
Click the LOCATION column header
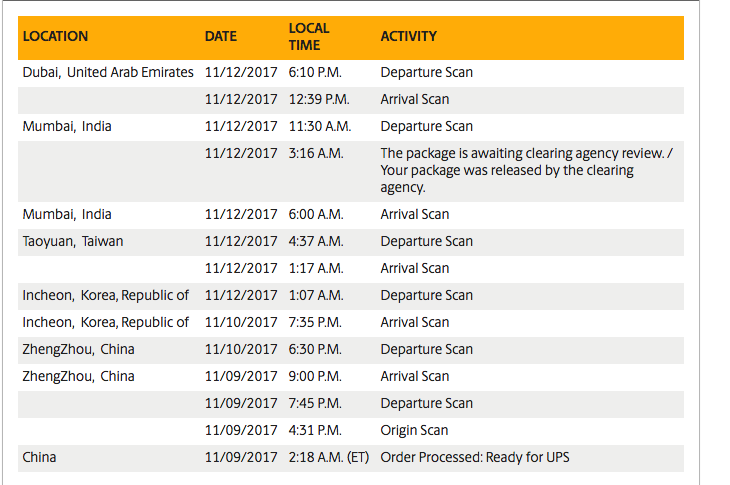(55, 36)
